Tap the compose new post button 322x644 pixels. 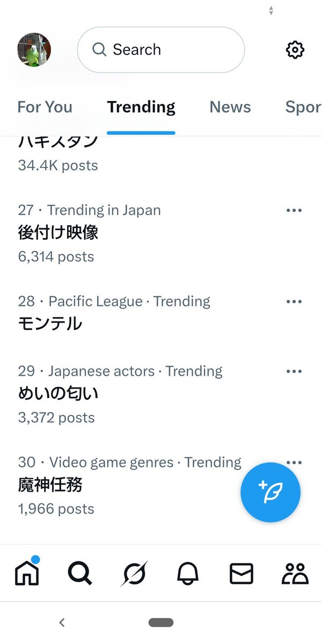tap(270, 492)
